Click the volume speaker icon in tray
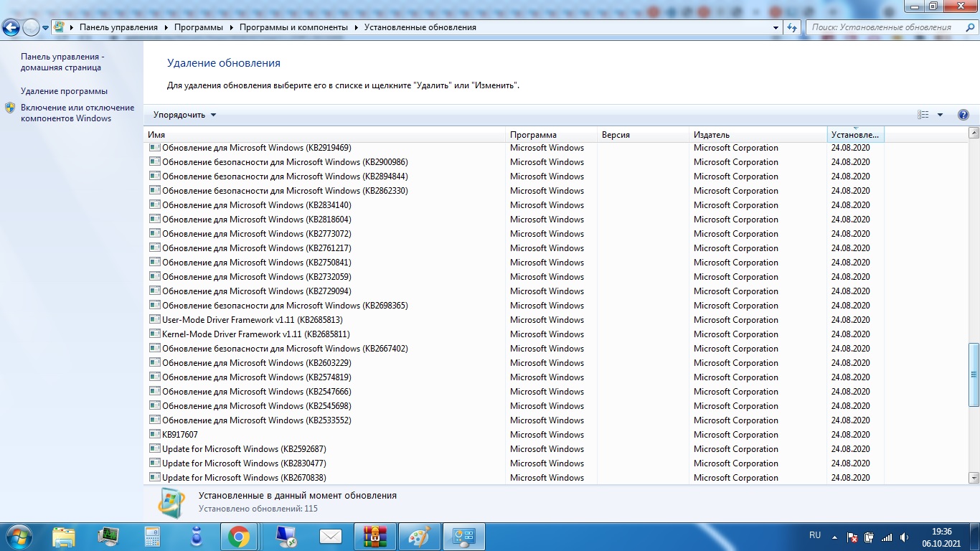980x551 pixels. click(904, 537)
